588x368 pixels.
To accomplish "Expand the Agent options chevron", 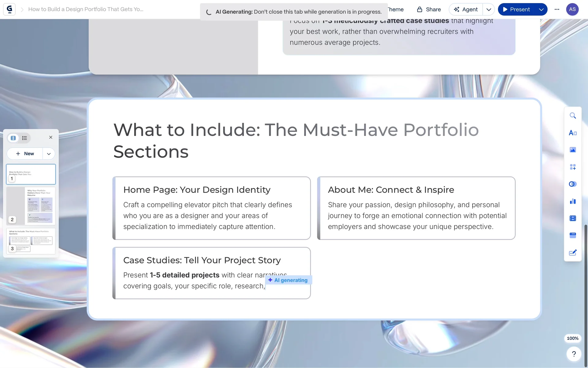I will click(x=489, y=10).
